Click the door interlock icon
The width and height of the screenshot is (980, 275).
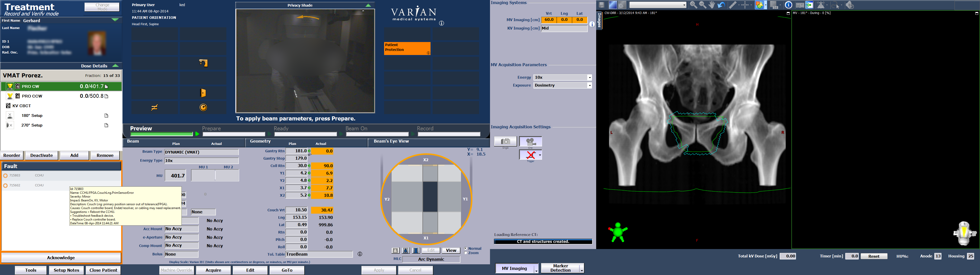(x=203, y=93)
